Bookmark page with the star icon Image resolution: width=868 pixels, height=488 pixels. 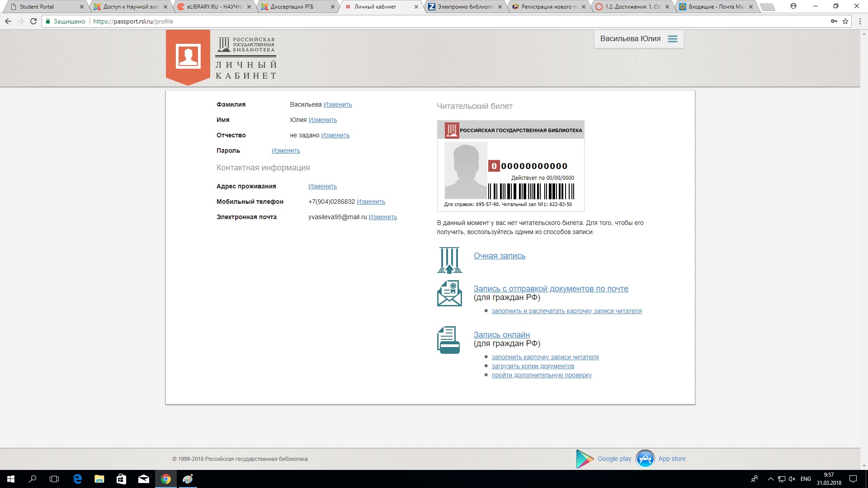pyautogui.click(x=845, y=21)
